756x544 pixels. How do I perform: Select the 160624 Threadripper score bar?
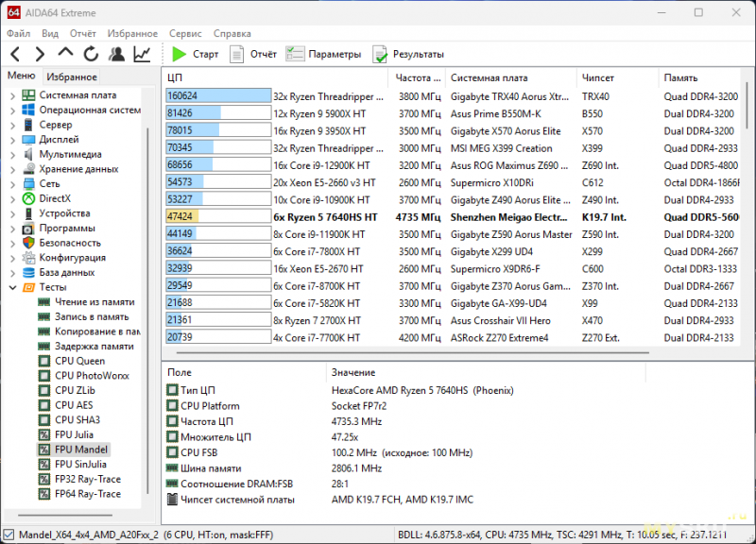tap(218, 96)
